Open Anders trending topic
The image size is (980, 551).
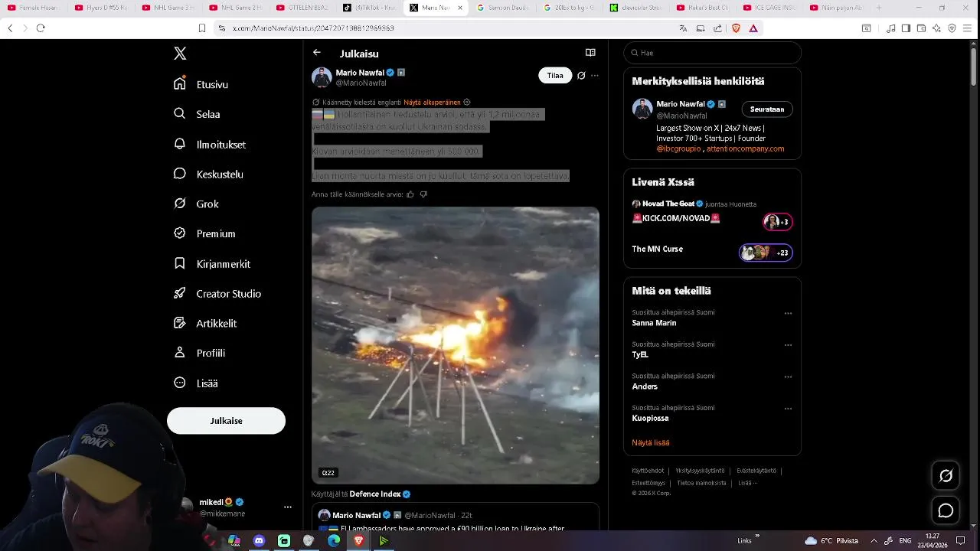pos(645,386)
